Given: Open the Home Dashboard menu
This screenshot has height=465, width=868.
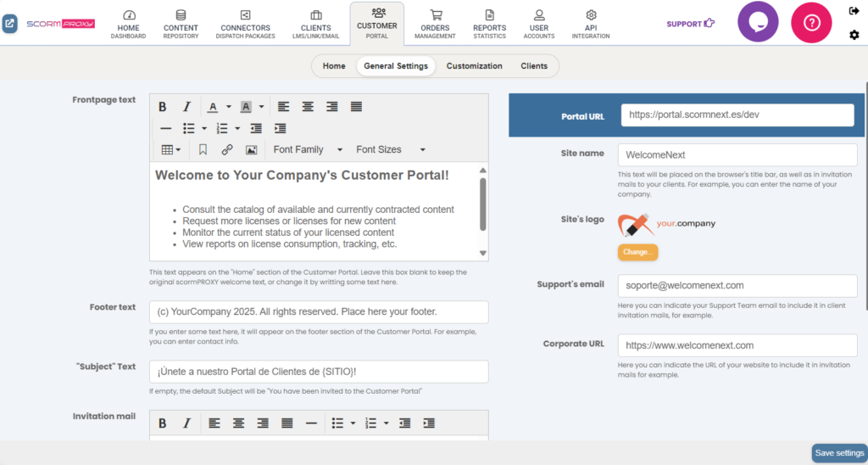Looking at the screenshot, I should pyautogui.click(x=129, y=25).
